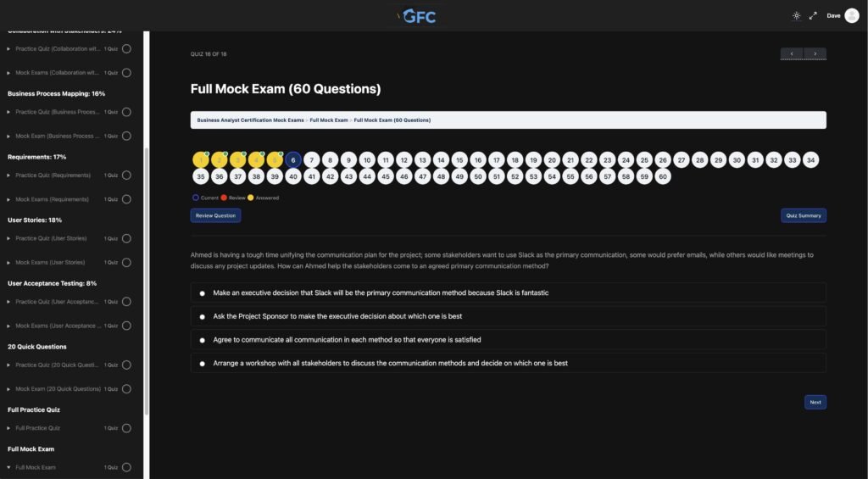The image size is (868, 479).
Task: Open Mock Exams (User Stories) sidebar entry
Action: (x=50, y=262)
